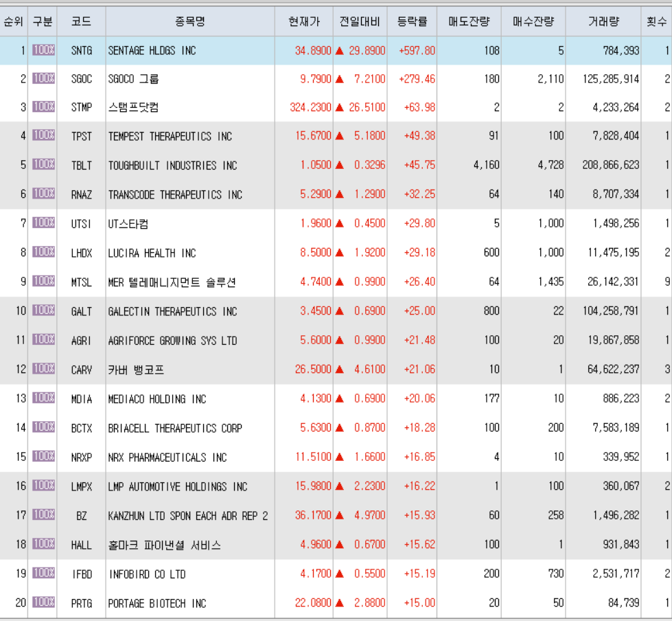The width and height of the screenshot is (672, 621).
Task: Click the 100% badge in GALT row
Action: pyautogui.click(x=44, y=310)
